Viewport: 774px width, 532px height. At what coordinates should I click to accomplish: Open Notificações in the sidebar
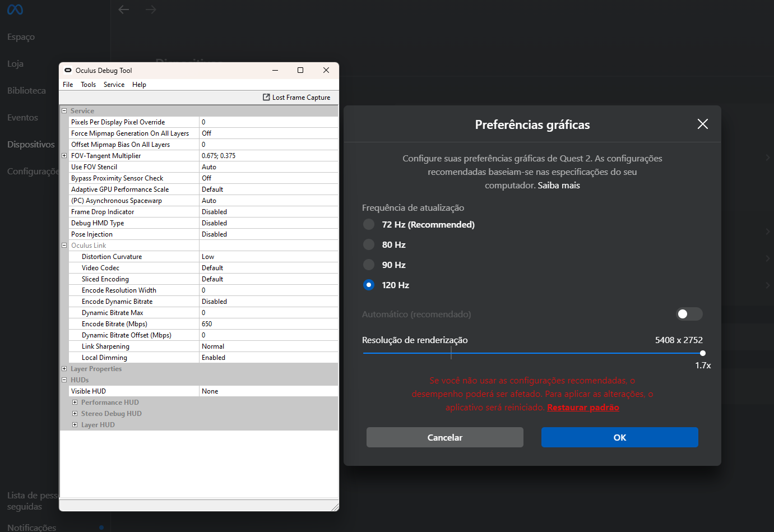pos(31,528)
